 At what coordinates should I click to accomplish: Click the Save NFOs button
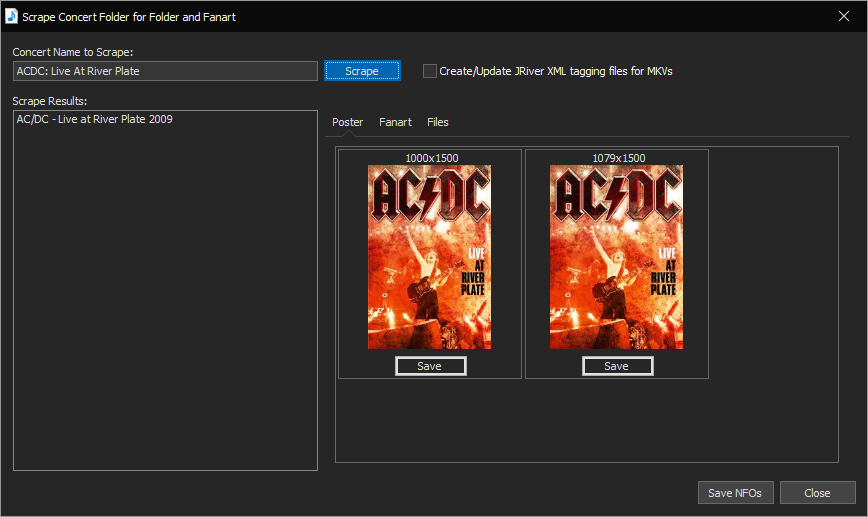[x=734, y=493]
